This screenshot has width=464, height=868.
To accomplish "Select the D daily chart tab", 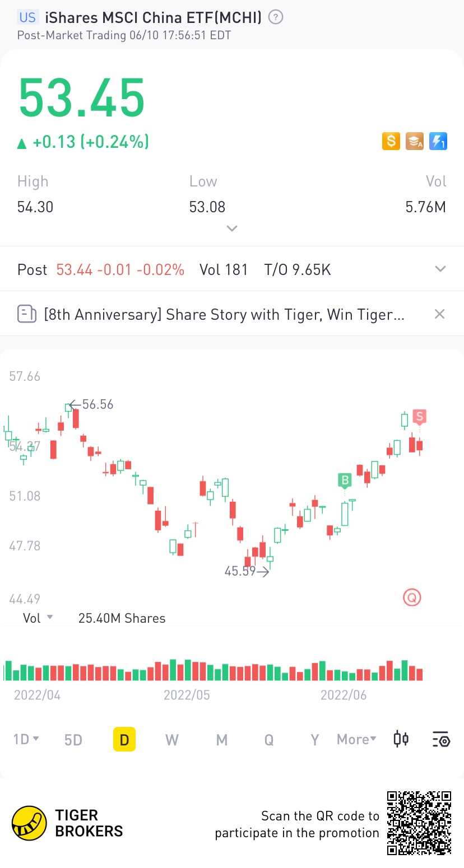I will tap(124, 739).
